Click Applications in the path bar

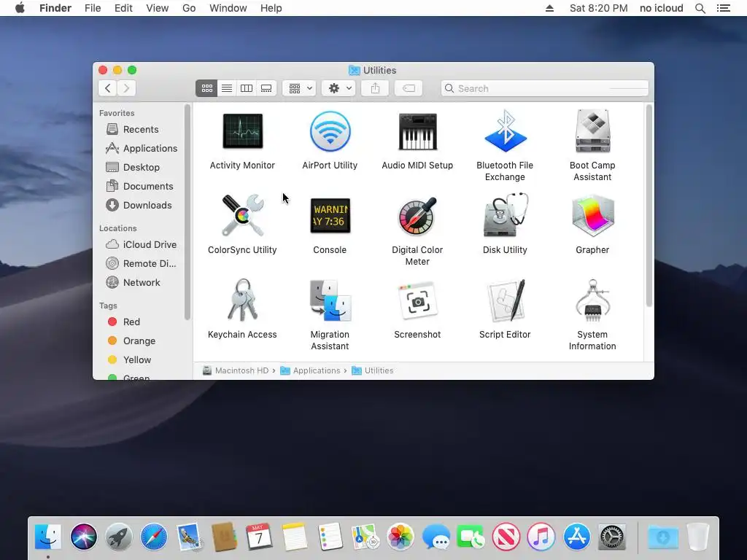coord(310,370)
